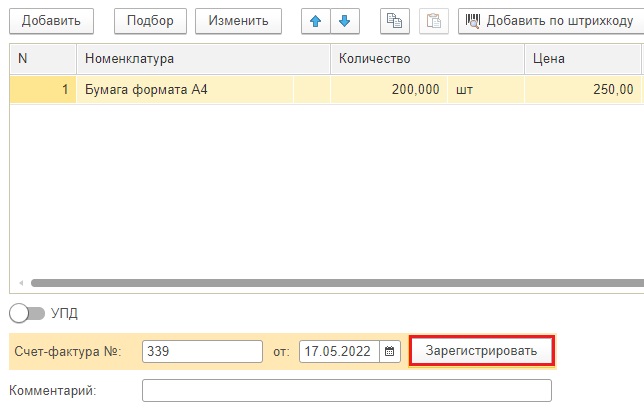Select row number 1 cell
This screenshot has height=415, width=644.
[43, 89]
